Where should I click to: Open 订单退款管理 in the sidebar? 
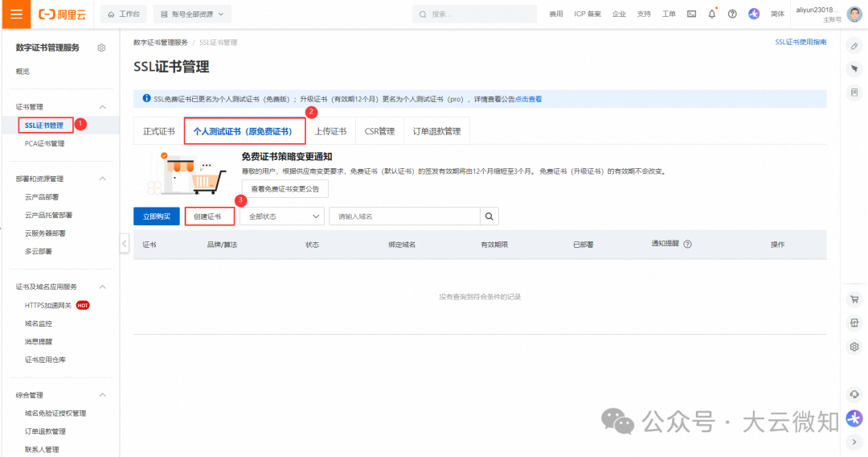(45, 431)
